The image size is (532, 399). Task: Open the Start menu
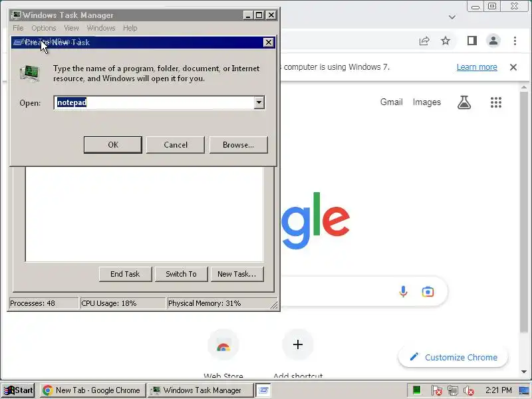(19, 390)
